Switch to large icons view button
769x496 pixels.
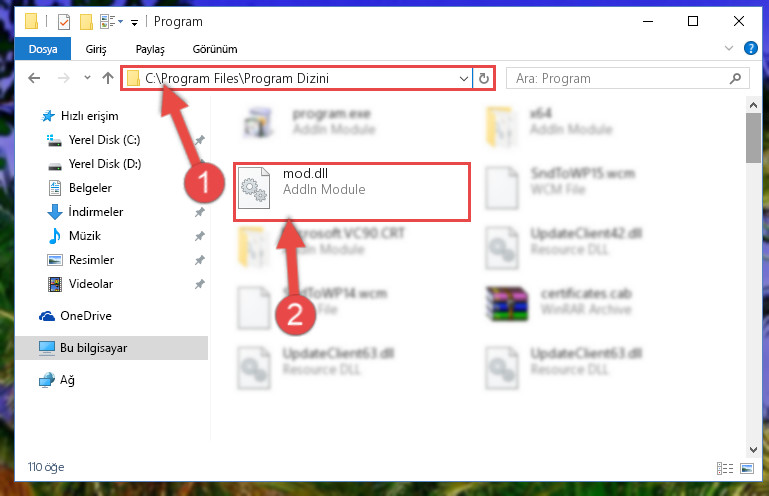[747, 469]
